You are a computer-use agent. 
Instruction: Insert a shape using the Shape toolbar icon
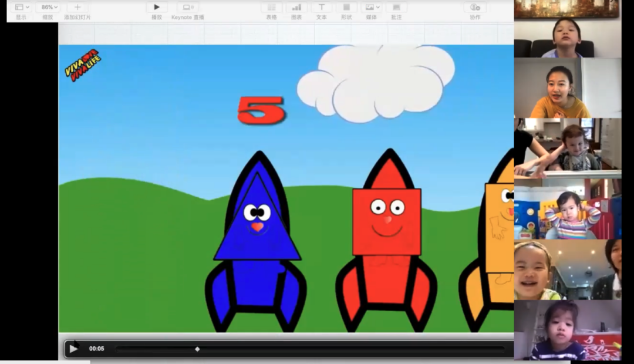coord(346,7)
